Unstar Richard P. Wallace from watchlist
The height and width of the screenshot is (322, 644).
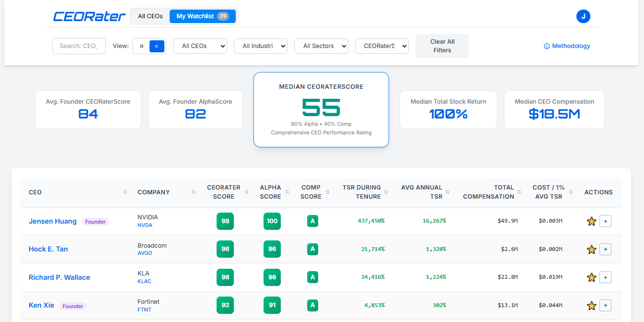tap(591, 277)
